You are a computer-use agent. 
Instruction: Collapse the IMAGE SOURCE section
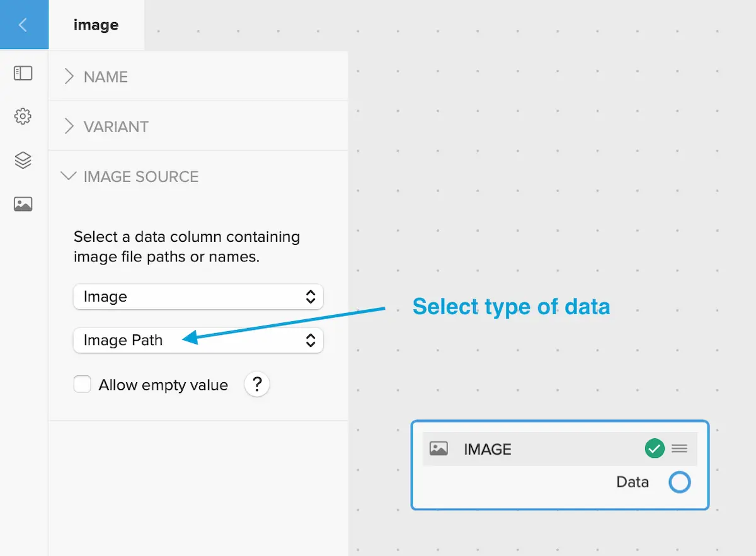[x=198, y=176]
